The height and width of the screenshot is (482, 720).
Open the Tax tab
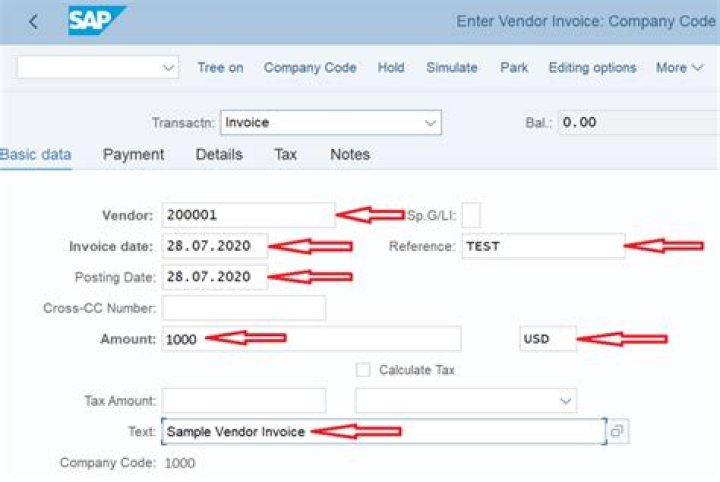click(x=286, y=154)
